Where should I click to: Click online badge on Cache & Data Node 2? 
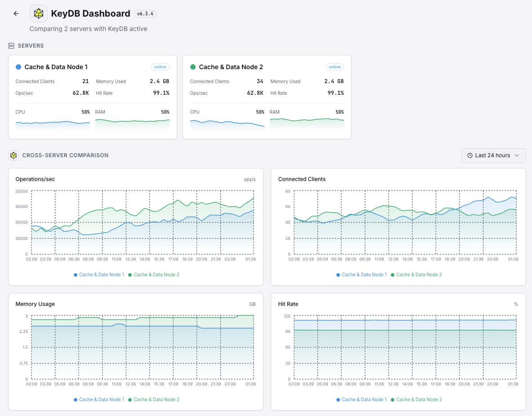[x=335, y=67]
